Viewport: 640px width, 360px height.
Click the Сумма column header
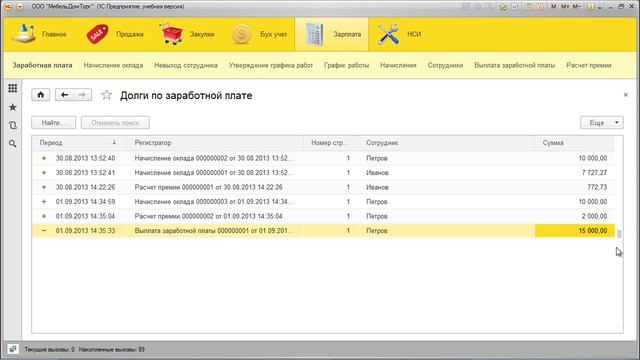(x=575, y=143)
